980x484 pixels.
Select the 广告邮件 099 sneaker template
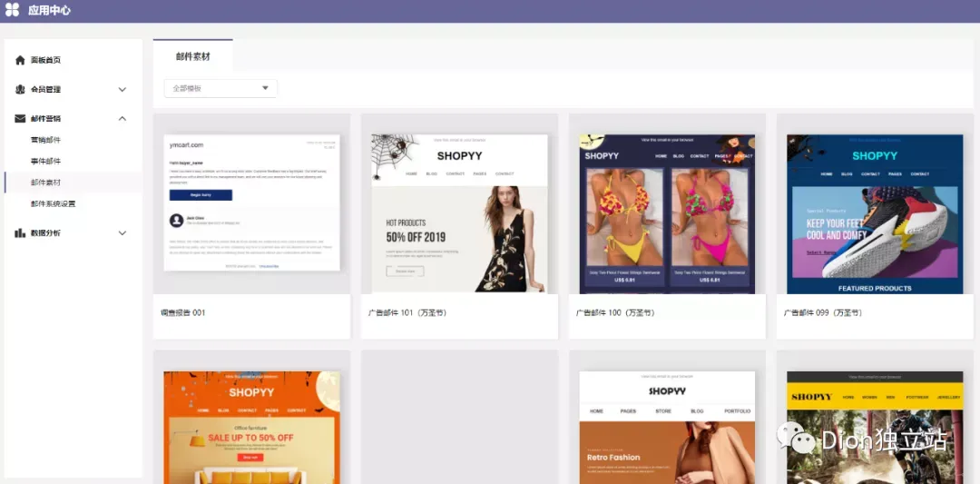coord(875,214)
